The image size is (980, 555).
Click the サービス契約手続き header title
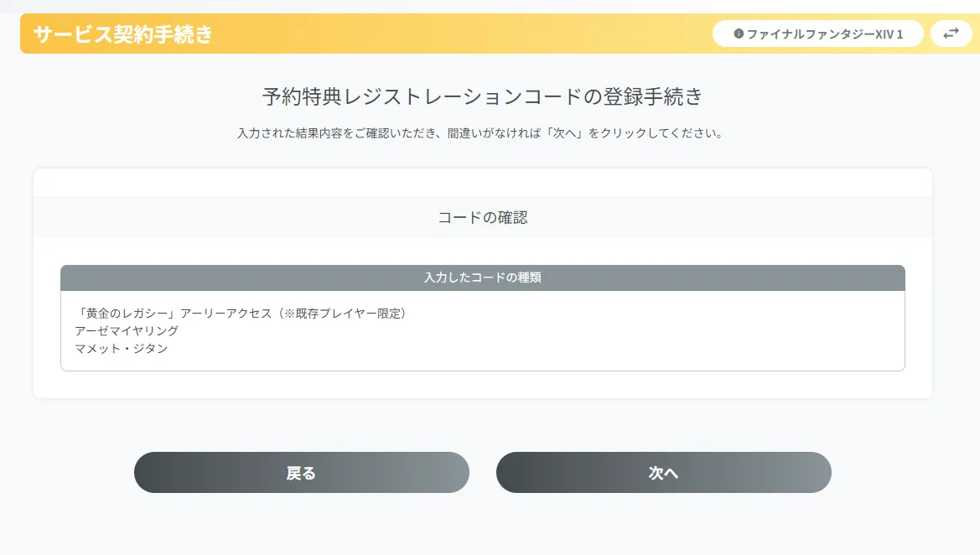(x=122, y=34)
